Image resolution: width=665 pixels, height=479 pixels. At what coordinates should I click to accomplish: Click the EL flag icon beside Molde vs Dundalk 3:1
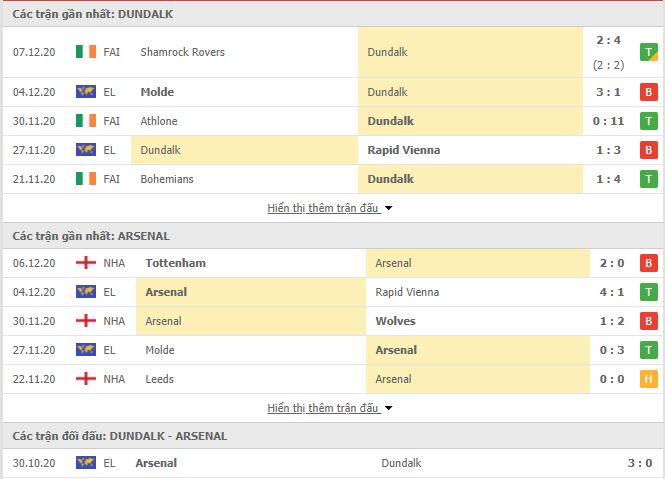point(86,92)
